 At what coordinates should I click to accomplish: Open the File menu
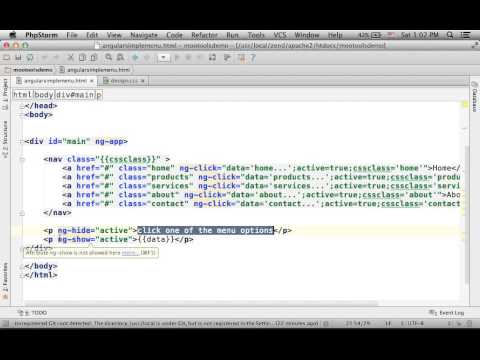click(x=72, y=35)
